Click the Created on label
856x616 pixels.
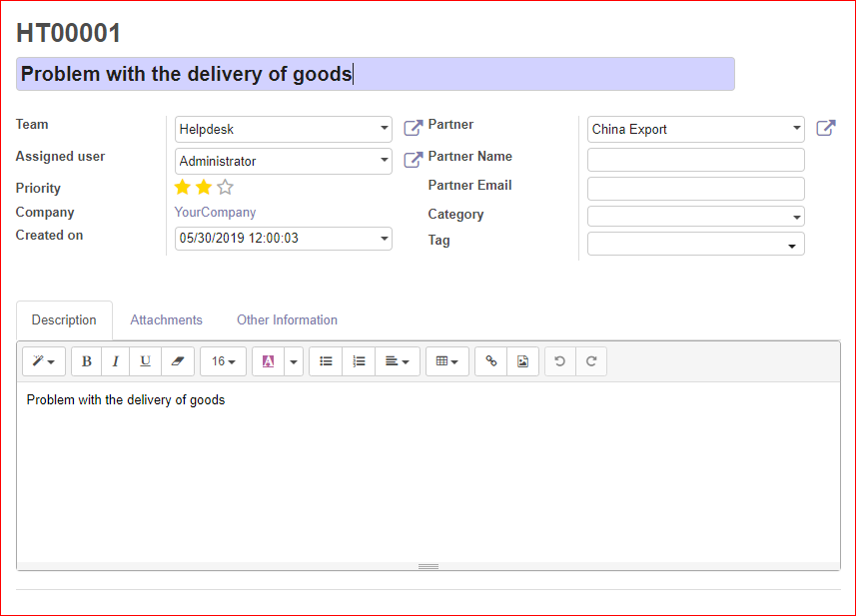pos(49,236)
